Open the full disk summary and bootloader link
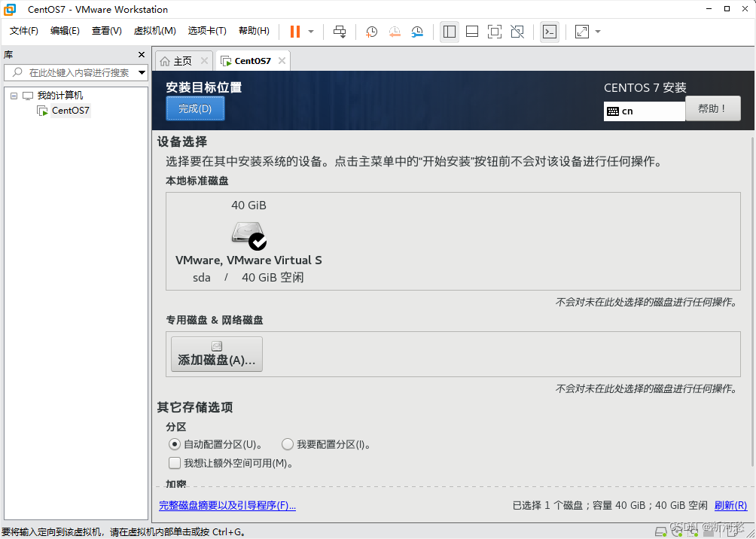The image size is (756, 539). tap(227, 505)
